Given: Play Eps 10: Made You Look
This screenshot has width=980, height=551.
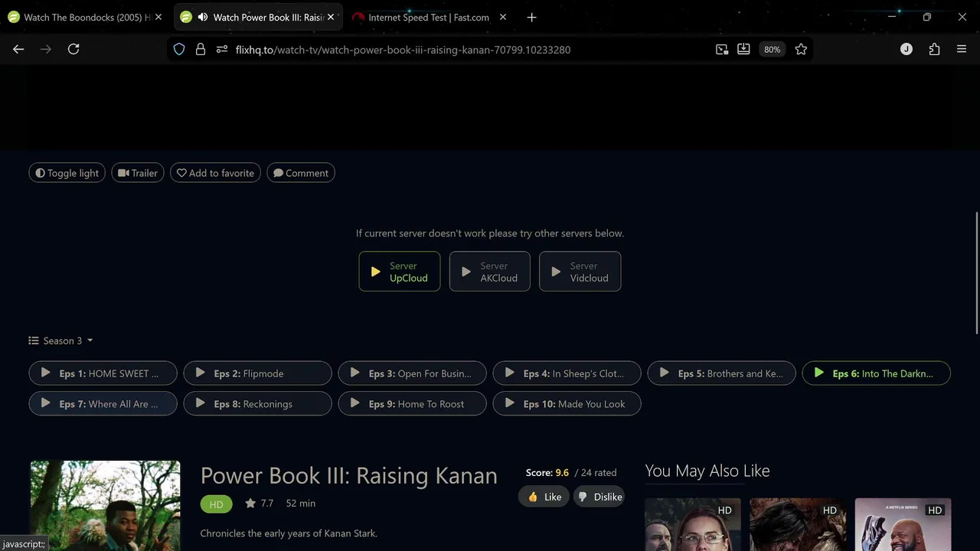Looking at the screenshot, I should click(x=567, y=403).
